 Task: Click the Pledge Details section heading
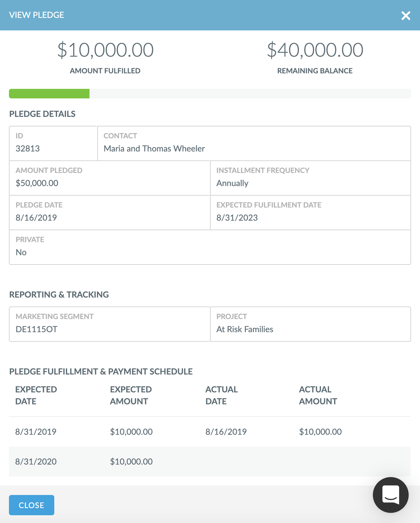[42, 114]
